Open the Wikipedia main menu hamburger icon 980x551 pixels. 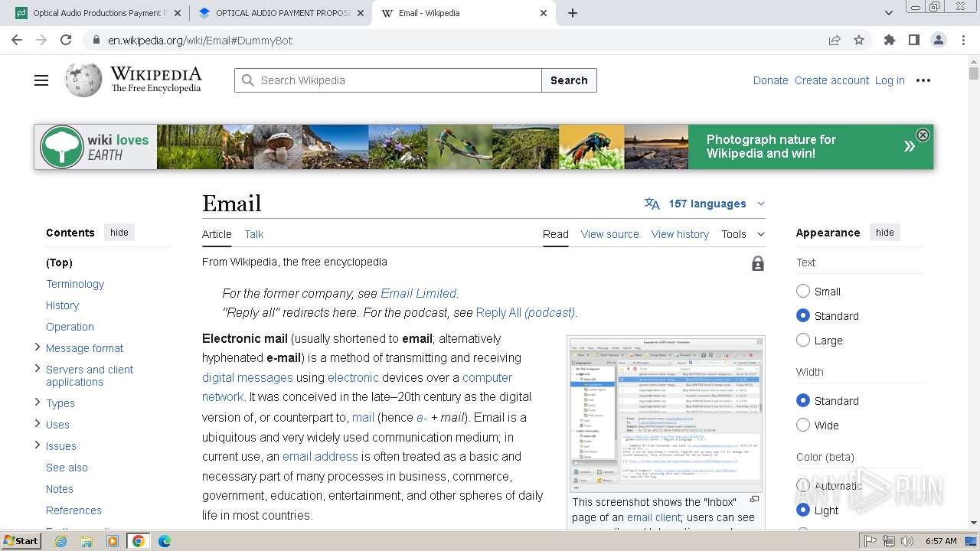click(x=41, y=80)
